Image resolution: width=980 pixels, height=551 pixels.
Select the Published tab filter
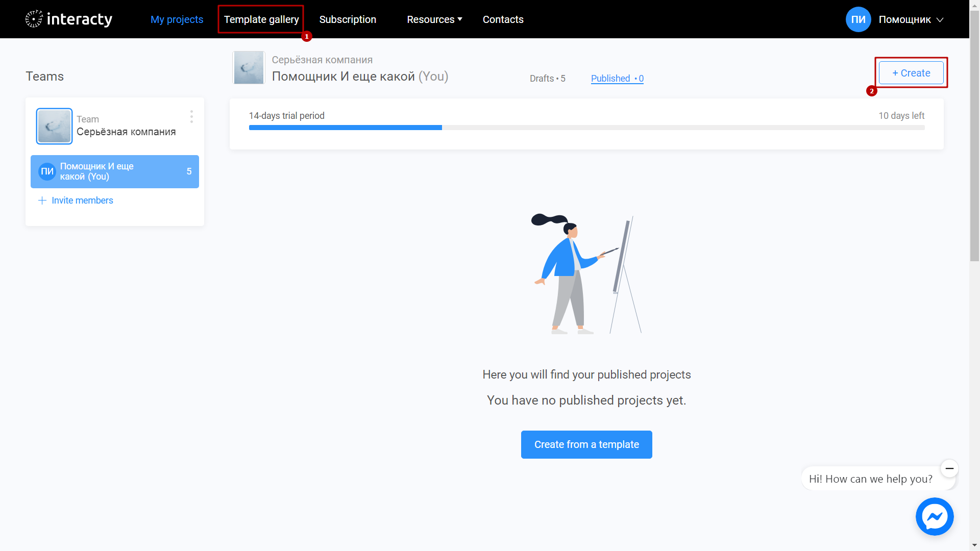coord(617,78)
